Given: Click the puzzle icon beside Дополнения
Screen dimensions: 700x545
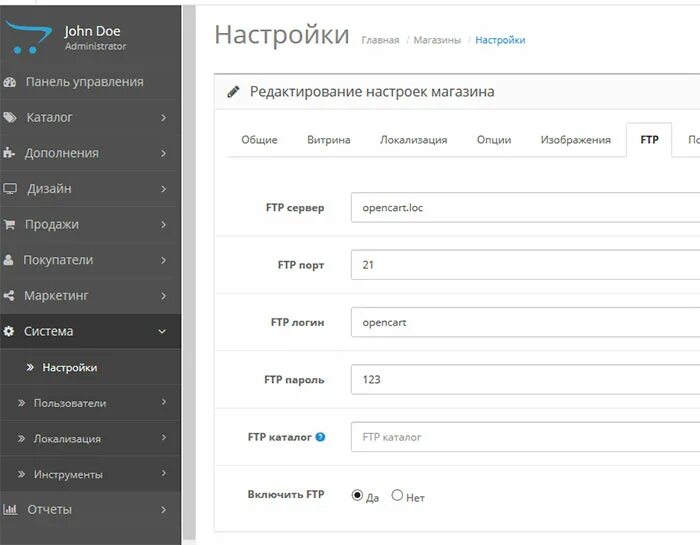Looking at the screenshot, I should (9, 153).
